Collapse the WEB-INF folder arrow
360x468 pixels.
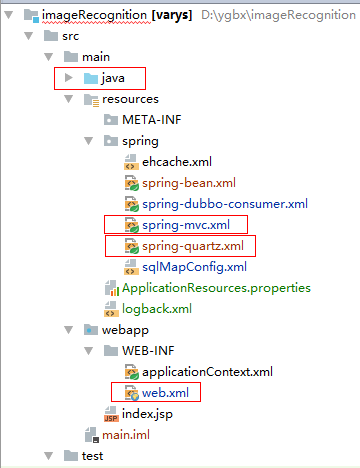point(89,351)
